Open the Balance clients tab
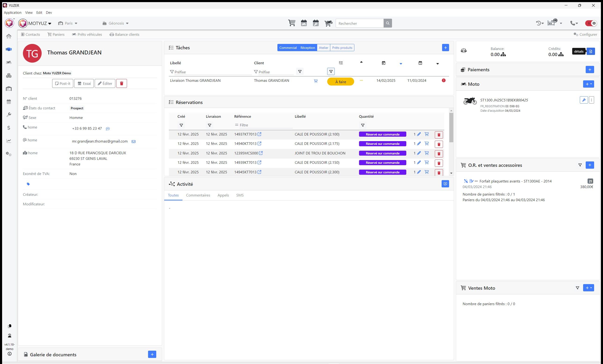Screen dimensions: 603x364 tap(124, 35)
